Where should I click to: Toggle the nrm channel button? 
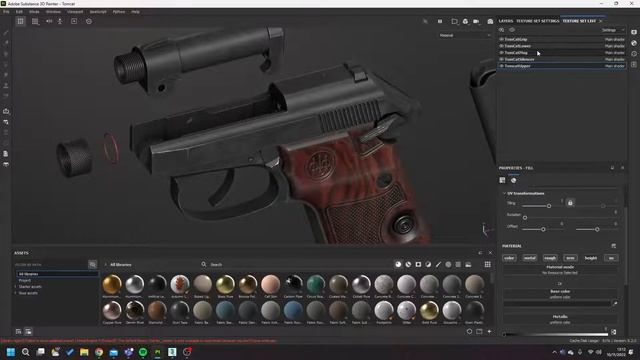coord(570,258)
